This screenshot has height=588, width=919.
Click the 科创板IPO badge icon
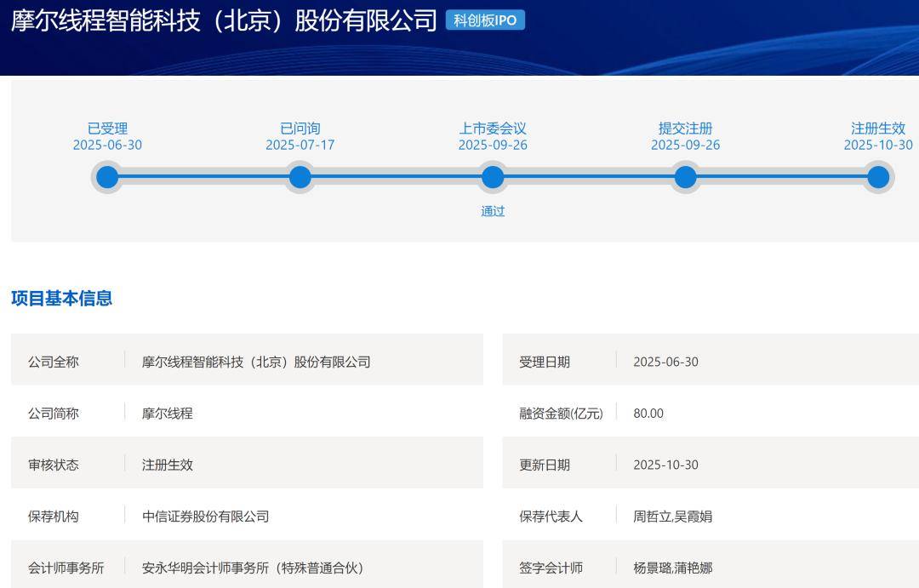[x=487, y=20]
